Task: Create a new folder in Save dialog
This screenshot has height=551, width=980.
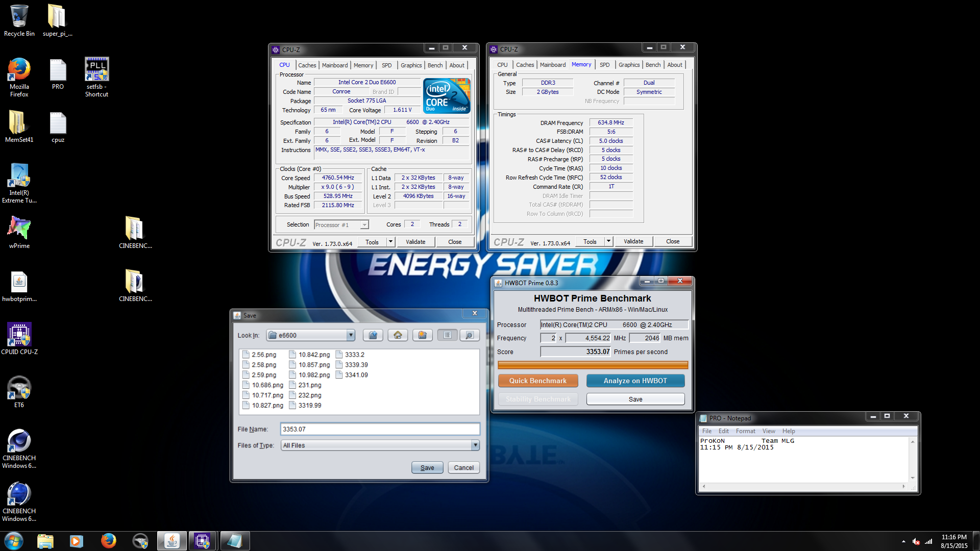Action: [x=423, y=335]
